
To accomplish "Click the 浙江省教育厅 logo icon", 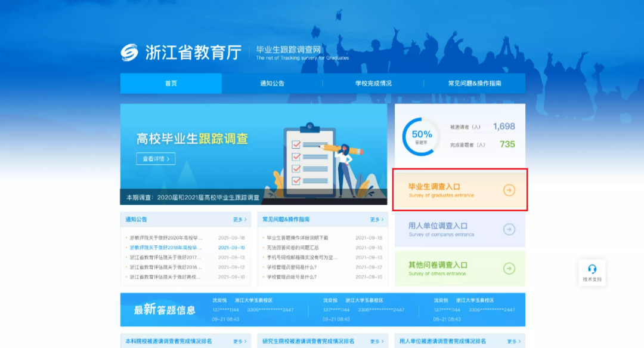I will click(130, 53).
